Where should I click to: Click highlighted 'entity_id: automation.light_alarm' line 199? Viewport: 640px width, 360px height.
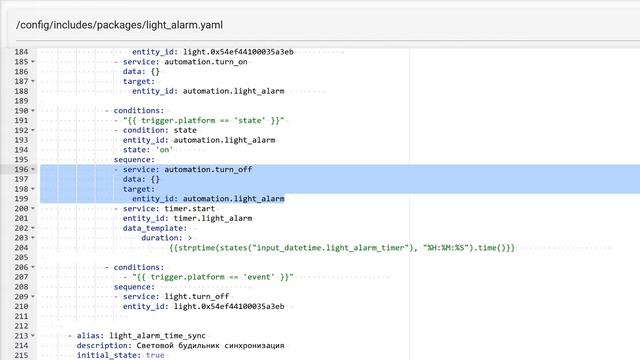point(208,199)
